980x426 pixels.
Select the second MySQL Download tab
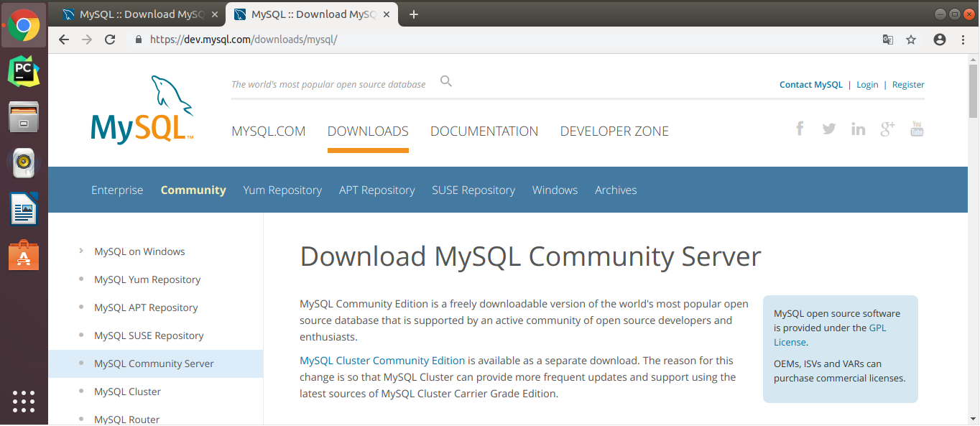coord(312,14)
